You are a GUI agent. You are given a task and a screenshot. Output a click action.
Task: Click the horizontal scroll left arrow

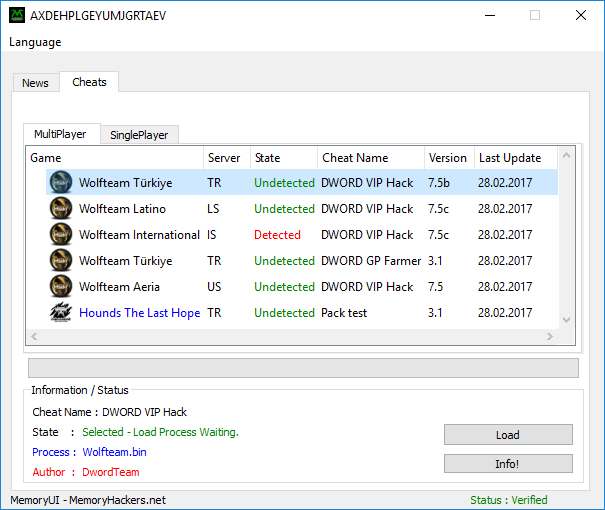coord(34,336)
